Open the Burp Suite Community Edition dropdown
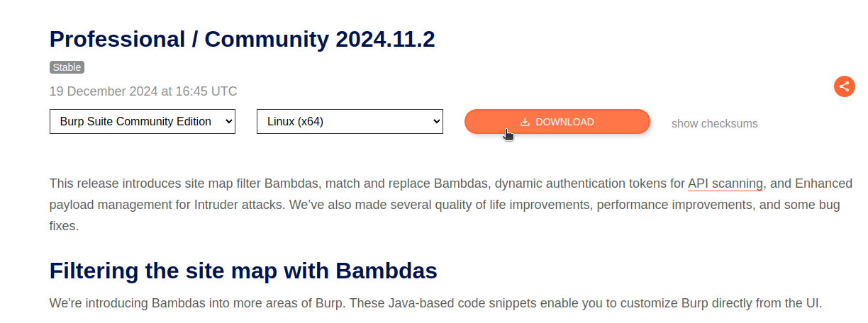Screen dimensions: 868x323 tap(143, 122)
